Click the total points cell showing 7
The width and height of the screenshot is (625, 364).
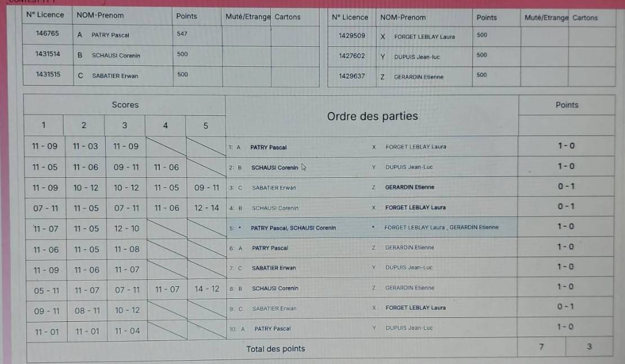pyautogui.click(x=541, y=347)
